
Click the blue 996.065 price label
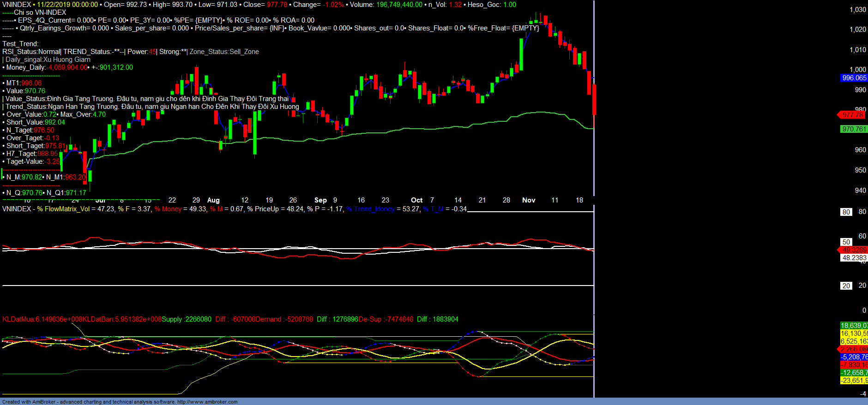(x=854, y=78)
